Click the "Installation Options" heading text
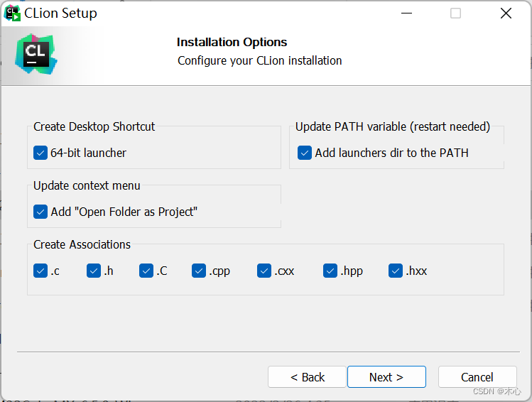This screenshot has width=532, height=402. (232, 42)
